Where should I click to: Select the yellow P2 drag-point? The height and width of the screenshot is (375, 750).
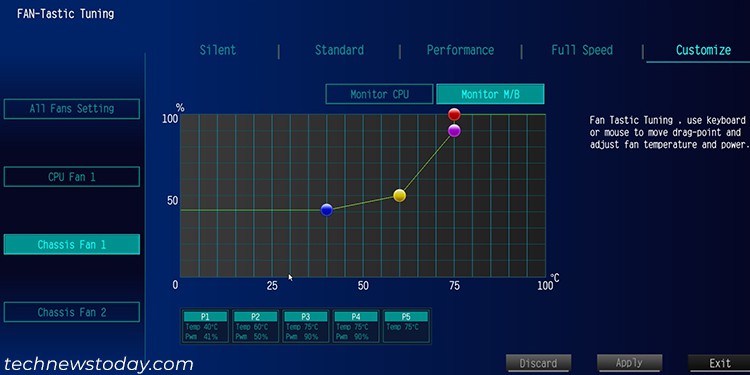(x=399, y=195)
